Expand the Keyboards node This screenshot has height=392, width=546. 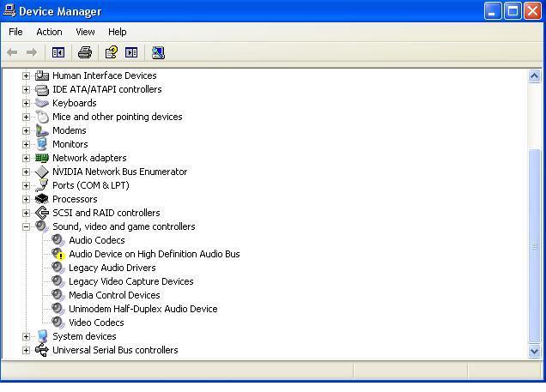point(26,103)
